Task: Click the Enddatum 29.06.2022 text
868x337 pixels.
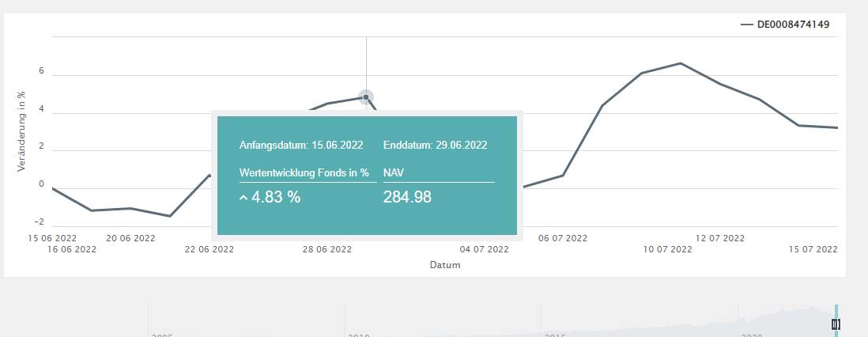Action: 435,145
